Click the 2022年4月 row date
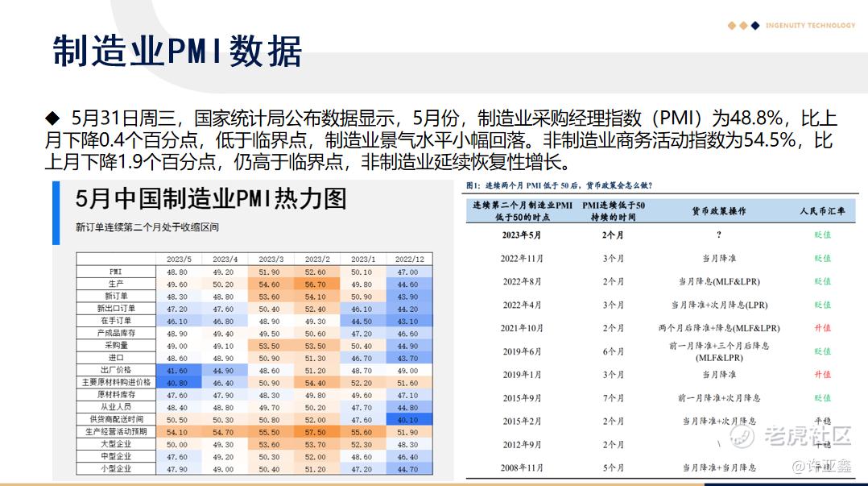The image size is (868, 486). [x=522, y=305]
